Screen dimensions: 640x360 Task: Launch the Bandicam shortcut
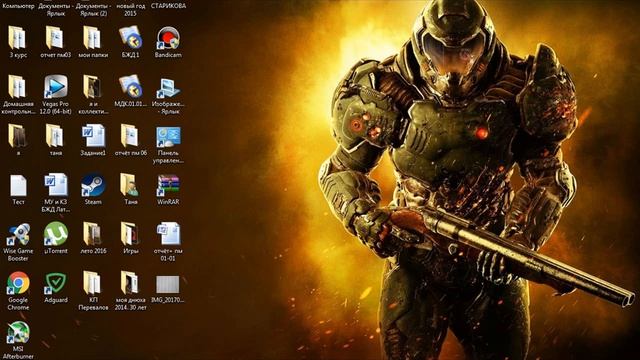(x=168, y=38)
